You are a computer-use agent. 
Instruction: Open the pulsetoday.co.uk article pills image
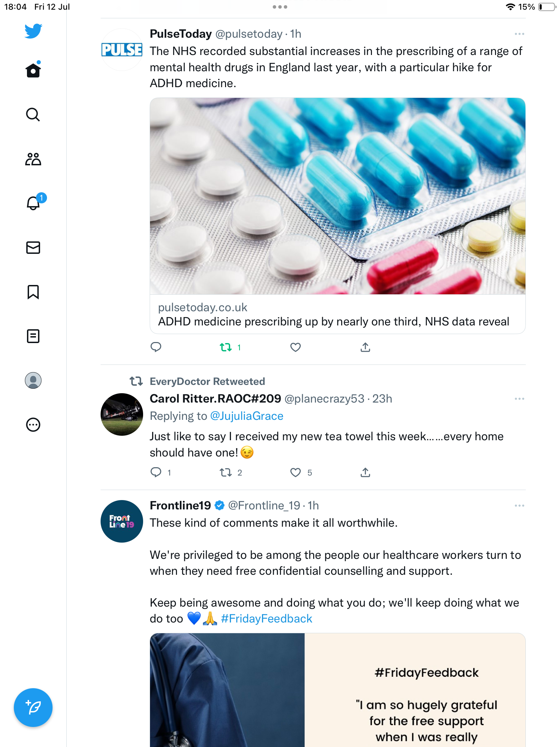[337, 196]
